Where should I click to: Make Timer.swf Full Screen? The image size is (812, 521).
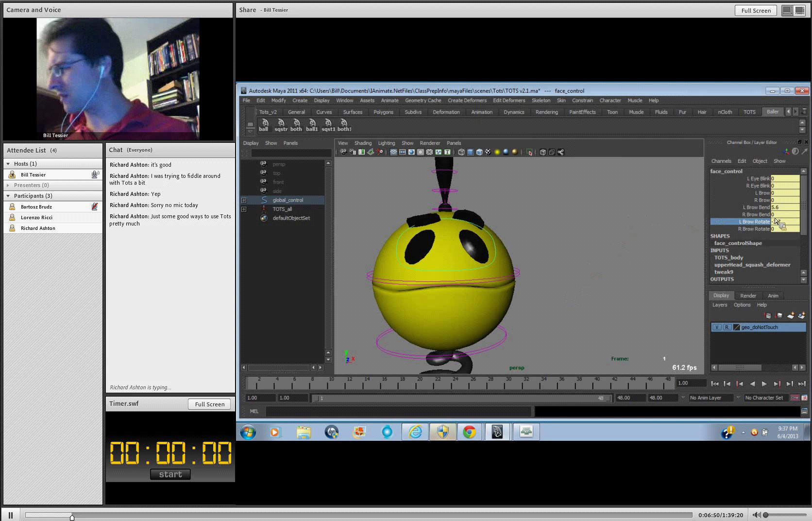(x=209, y=404)
